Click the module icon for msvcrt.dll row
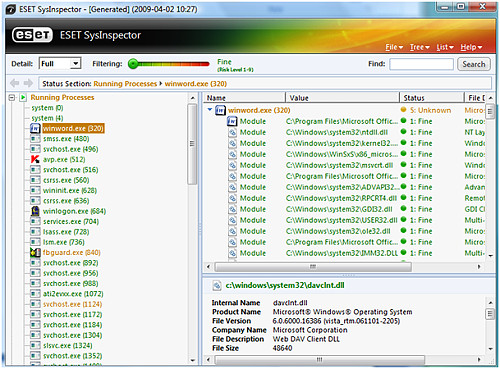This screenshot has height=369, width=500. point(233,165)
